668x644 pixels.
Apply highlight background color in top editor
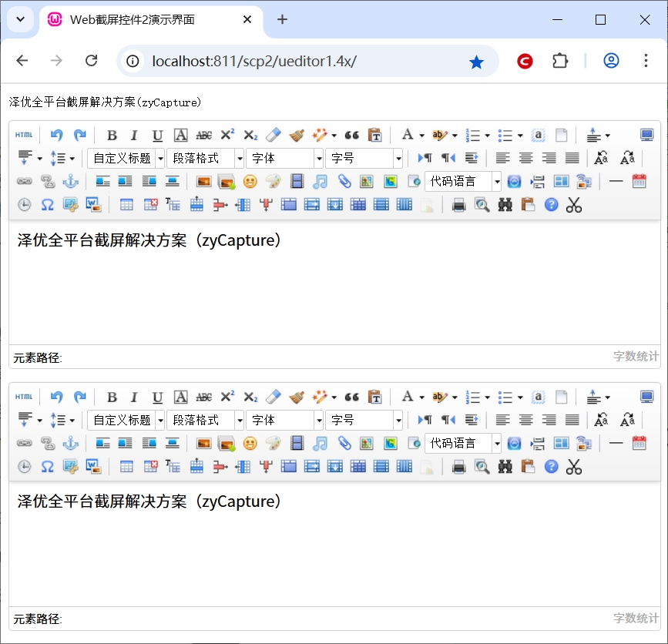coord(440,135)
